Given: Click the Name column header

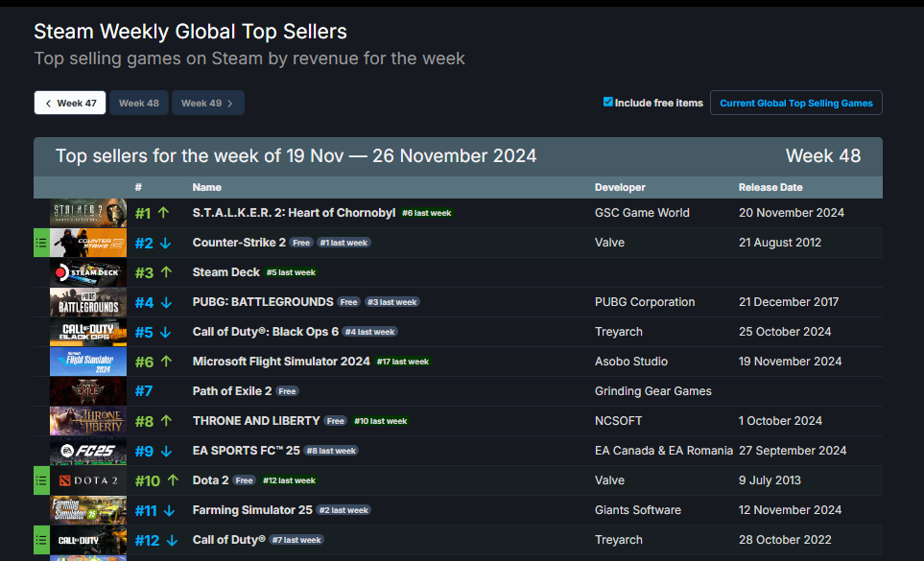Looking at the screenshot, I should click(x=207, y=187).
